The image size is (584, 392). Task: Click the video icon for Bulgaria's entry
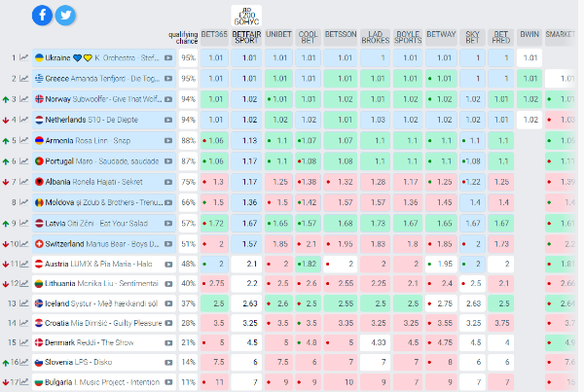point(167,383)
